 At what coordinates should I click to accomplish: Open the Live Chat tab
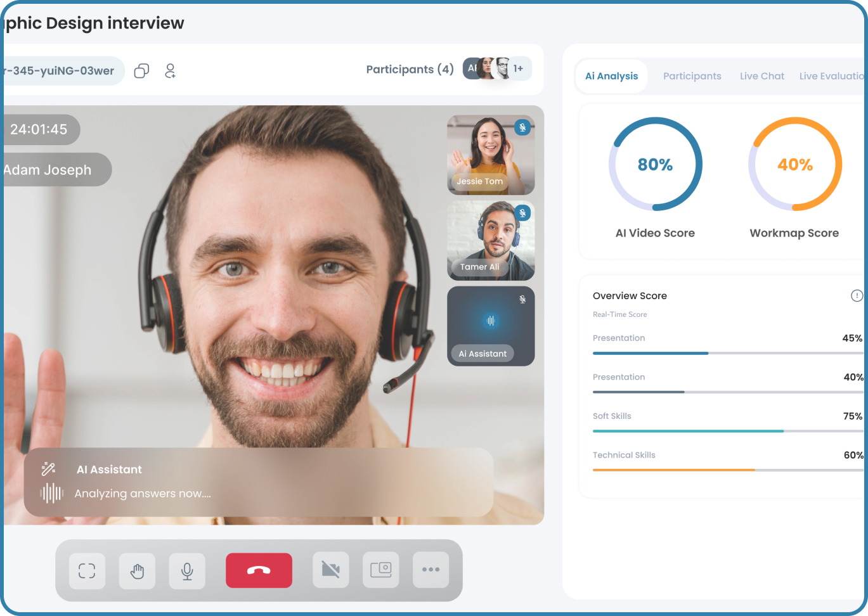761,76
